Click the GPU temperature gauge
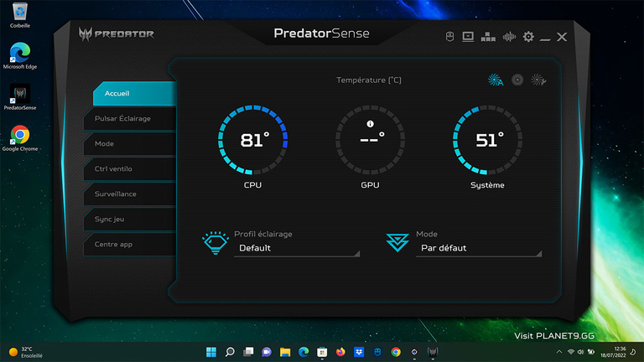This screenshot has width=644, height=362. pos(370,140)
